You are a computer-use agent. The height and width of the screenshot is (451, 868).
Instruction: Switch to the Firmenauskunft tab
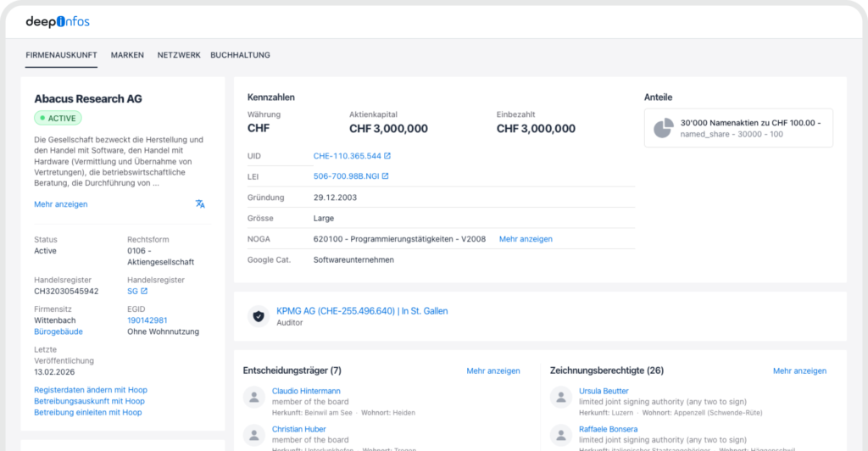61,55
